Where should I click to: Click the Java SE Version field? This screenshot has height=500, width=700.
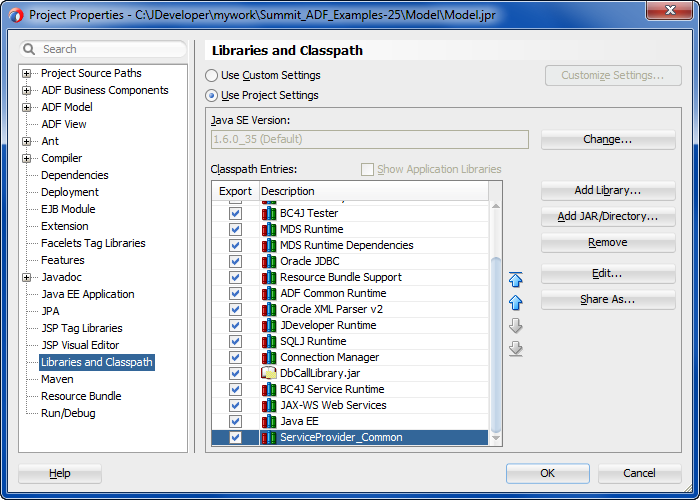coord(370,140)
